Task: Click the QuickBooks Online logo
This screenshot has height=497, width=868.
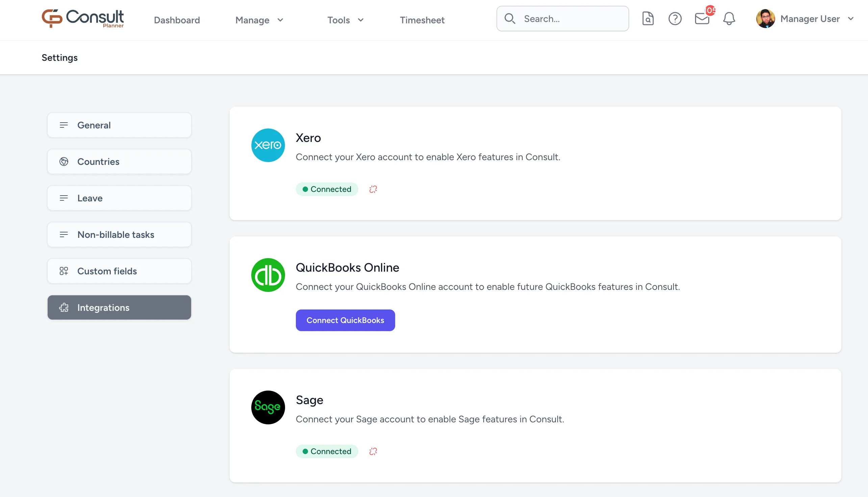Action: [268, 275]
